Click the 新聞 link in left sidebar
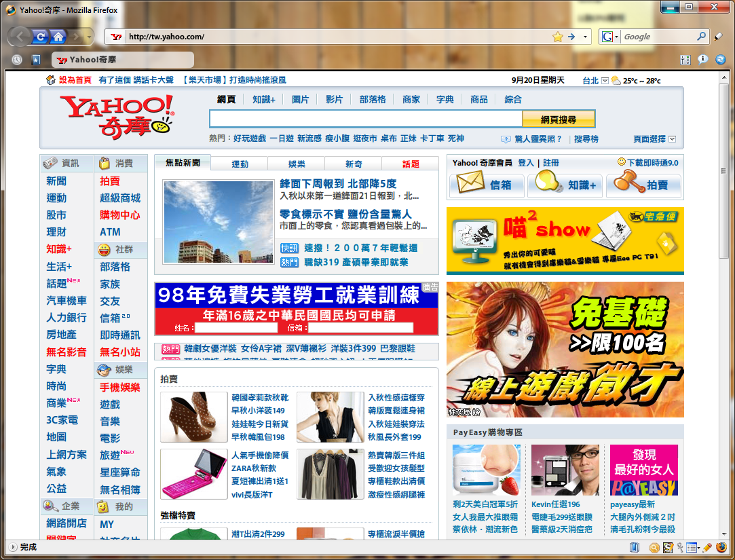735x560 pixels. click(56, 181)
